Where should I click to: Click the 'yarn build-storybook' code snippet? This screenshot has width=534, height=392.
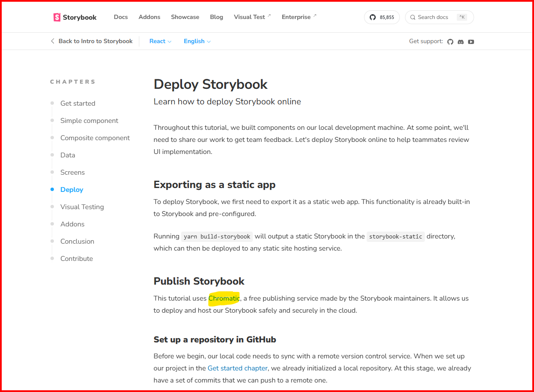point(217,236)
